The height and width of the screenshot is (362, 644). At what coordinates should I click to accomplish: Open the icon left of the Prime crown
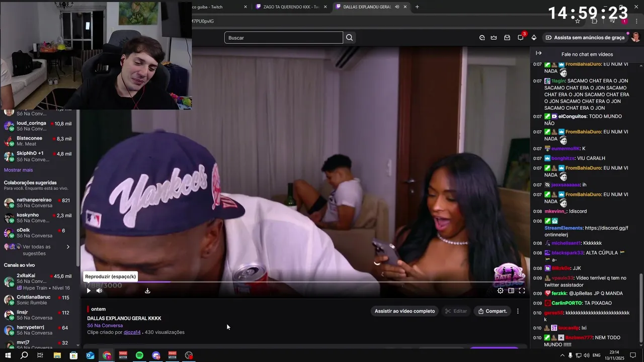(x=482, y=38)
